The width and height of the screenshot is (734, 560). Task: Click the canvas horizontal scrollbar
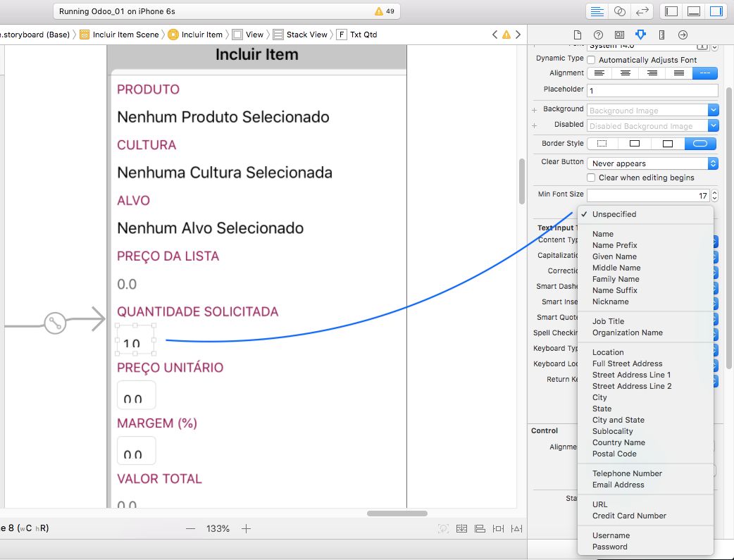coord(397,514)
